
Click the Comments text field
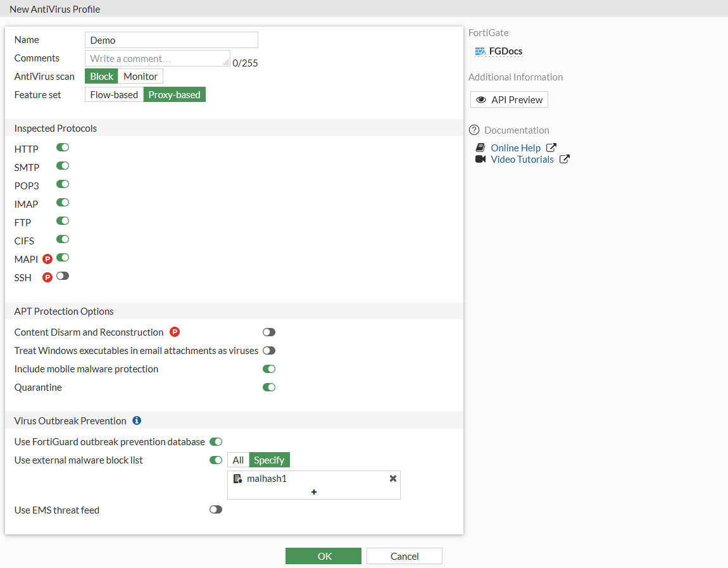[x=157, y=58]
